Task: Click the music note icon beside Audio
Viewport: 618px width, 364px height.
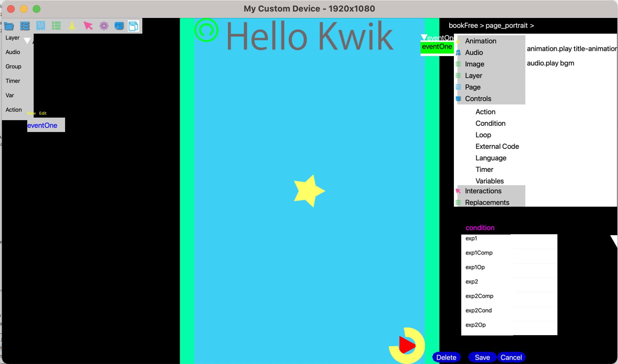Action: point(458,53)
